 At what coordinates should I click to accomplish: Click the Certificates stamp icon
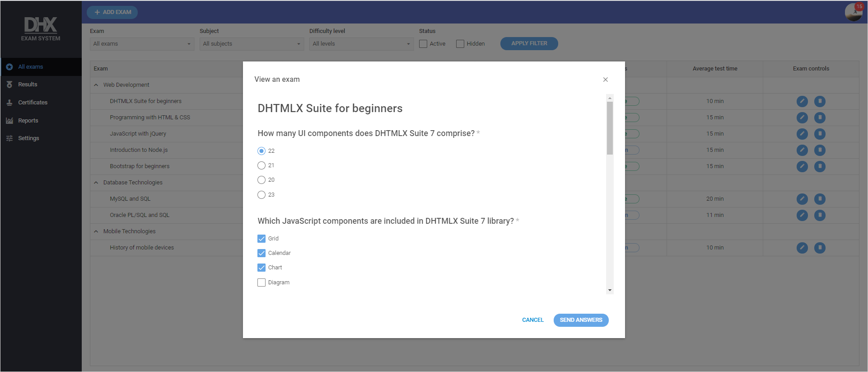tap(9, 103)
